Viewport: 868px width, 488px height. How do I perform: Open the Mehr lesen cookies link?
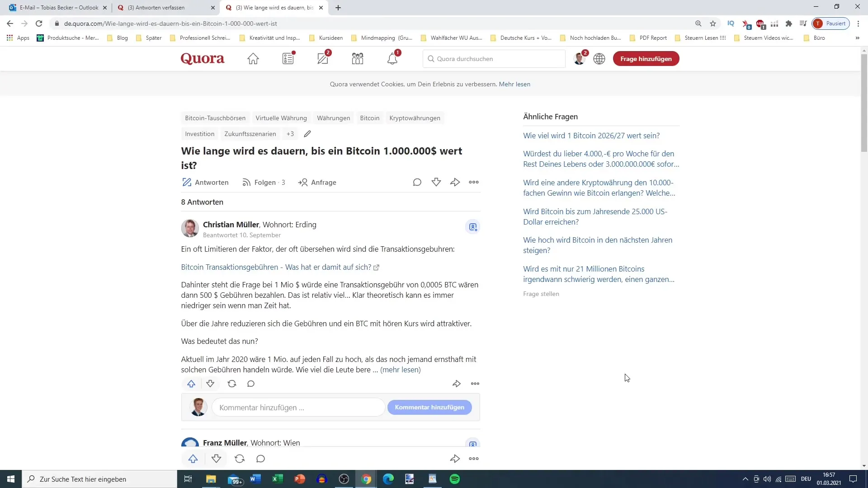tap(514, 84)
